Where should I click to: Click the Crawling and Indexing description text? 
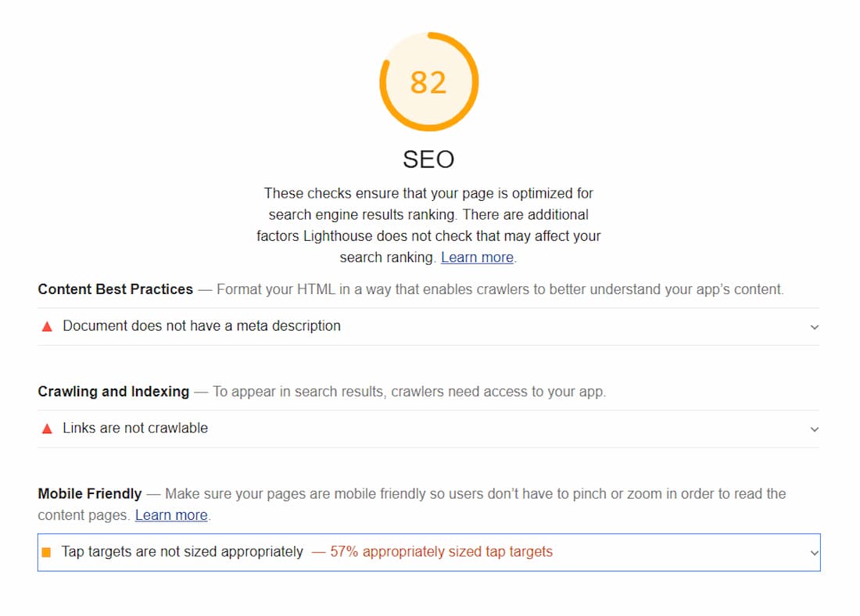pos(409,392)
